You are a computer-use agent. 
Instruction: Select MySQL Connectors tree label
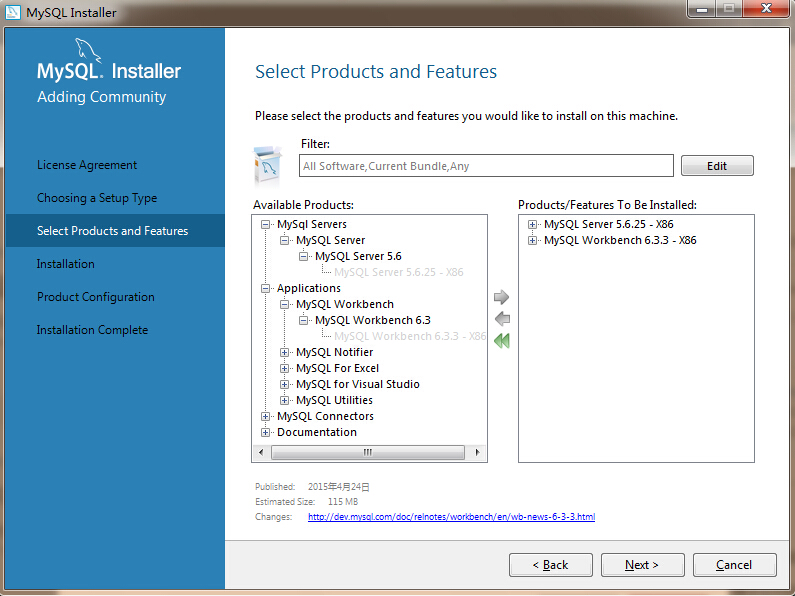coord(326,416)
